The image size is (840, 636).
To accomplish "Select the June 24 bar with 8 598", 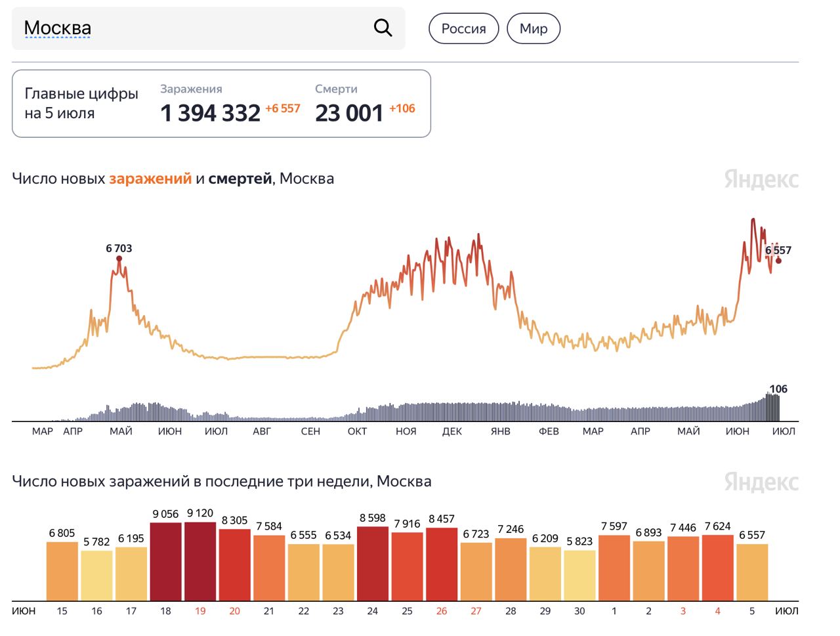I will point(373,563).
